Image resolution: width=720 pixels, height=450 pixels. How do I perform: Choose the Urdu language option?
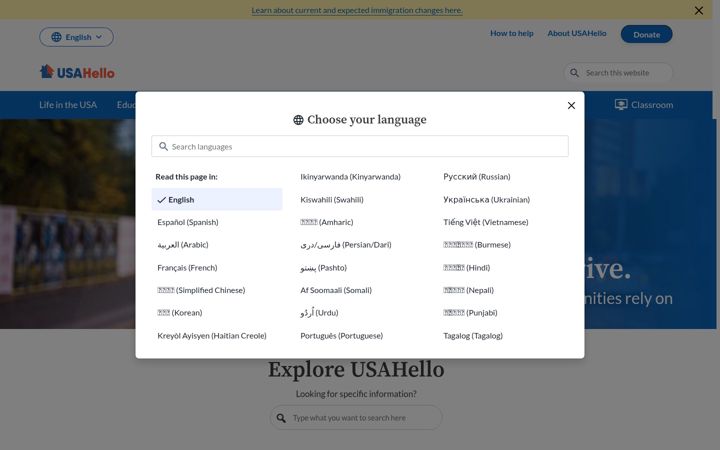[x=319, y=313]
